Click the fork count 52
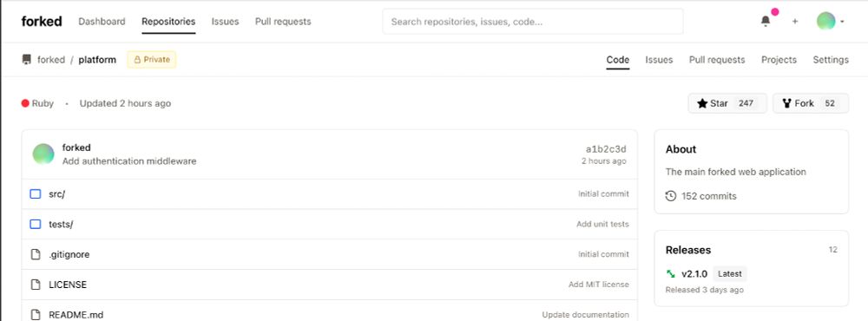The image size is (868, 321). (x=830, y=103)
